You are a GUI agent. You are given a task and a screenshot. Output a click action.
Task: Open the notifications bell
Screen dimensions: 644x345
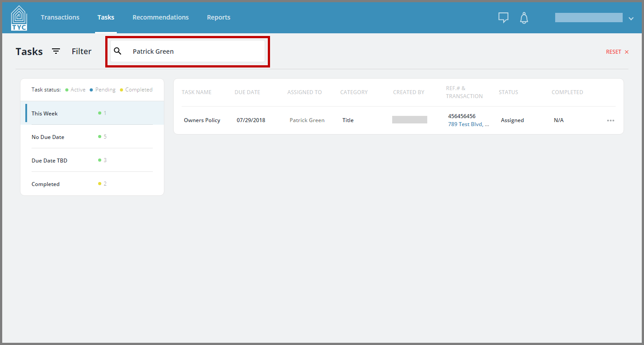(524, 18)
